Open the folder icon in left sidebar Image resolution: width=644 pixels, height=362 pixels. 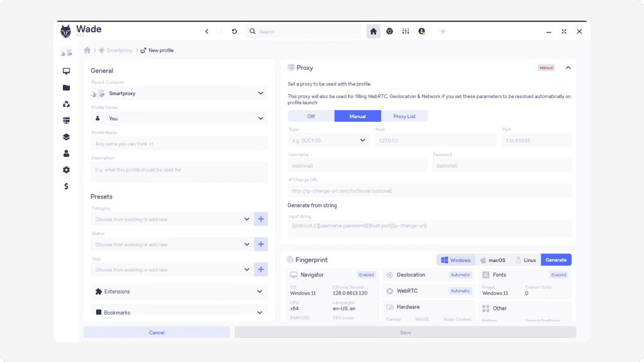tap(66, 88)
